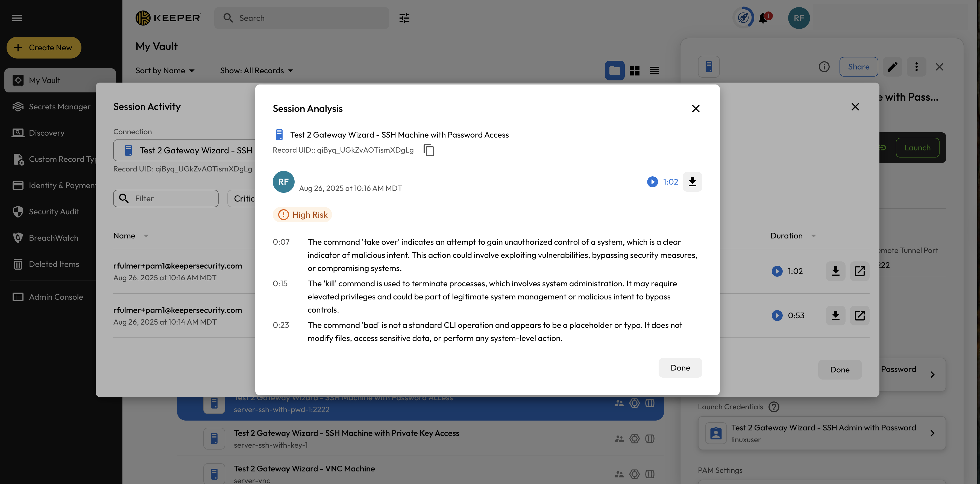Open the notifications bell
The width and height of the screenshot is (980, 484).
[763, 18]
